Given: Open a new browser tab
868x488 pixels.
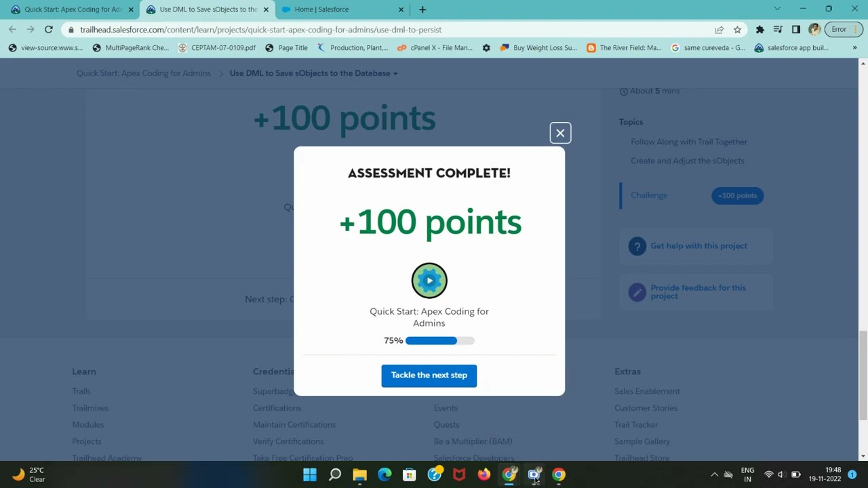Looking at the screenshot, I should tap(422, 9).
